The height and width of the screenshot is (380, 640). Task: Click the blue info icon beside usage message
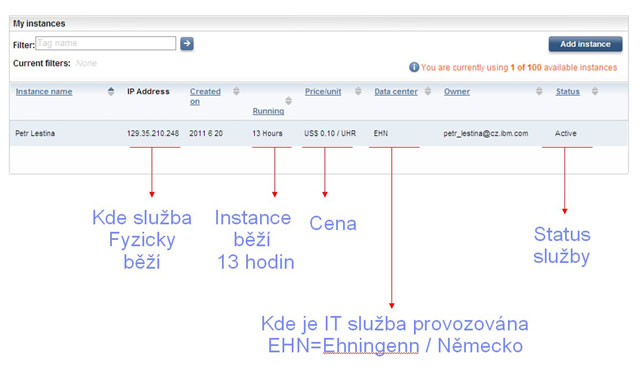click(x=413, y=67)
